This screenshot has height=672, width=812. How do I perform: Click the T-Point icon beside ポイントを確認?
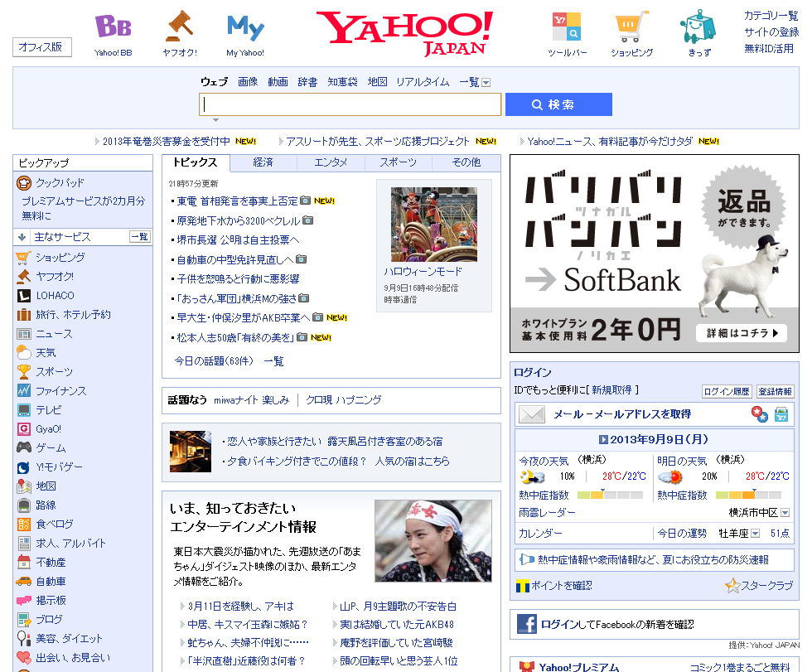[x=523, y=586]
